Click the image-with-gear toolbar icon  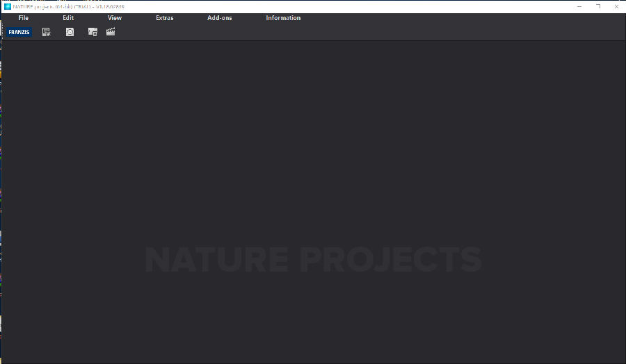tap(47, 32)
